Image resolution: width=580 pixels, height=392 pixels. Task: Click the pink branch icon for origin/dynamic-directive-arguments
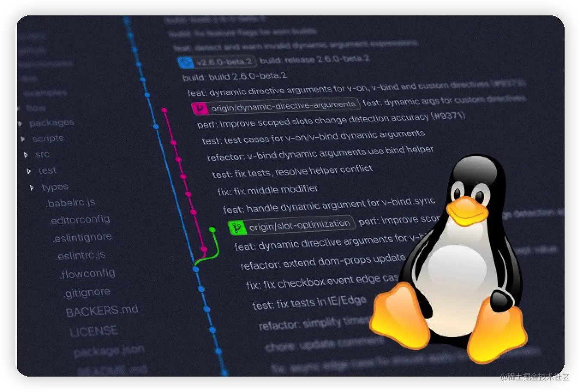tap(200, 109)
